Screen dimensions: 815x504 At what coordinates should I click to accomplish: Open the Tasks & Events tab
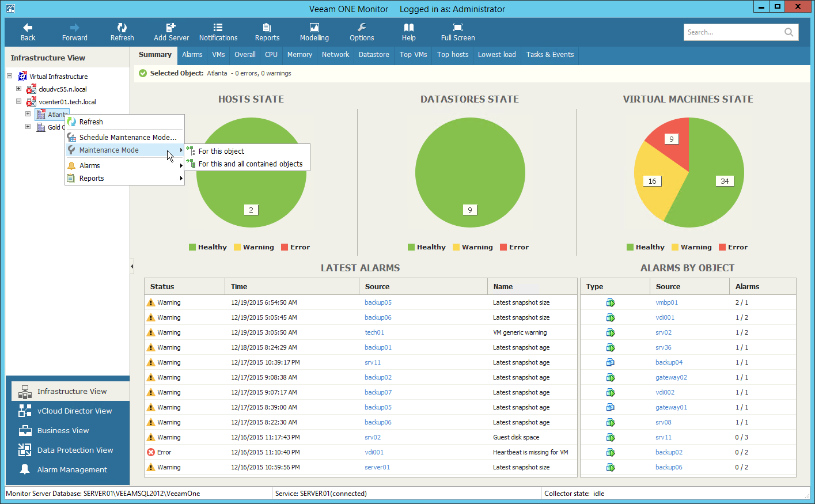pyautogui.click(x=550, y=55)
